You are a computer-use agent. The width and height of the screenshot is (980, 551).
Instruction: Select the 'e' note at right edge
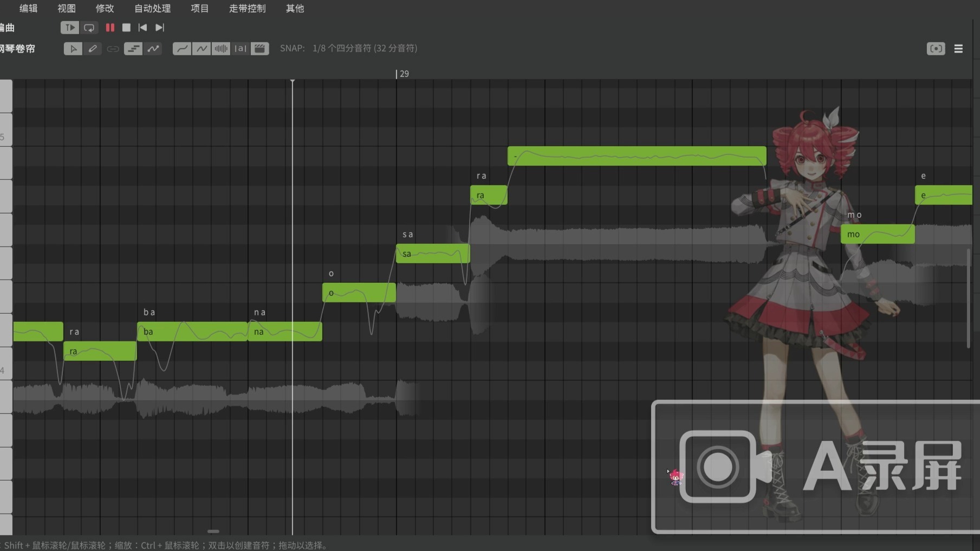[944, 195]
